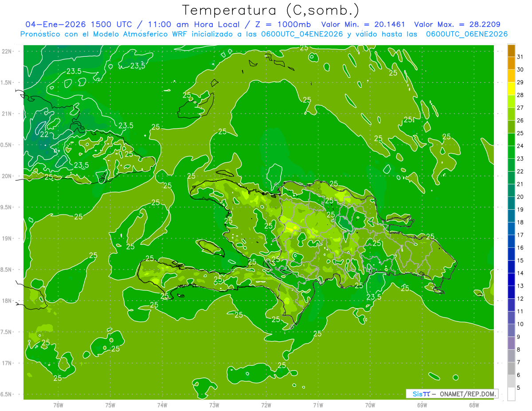Click the "0.5N" latitude axis label
532x411 pixels.
click(6, 145)
